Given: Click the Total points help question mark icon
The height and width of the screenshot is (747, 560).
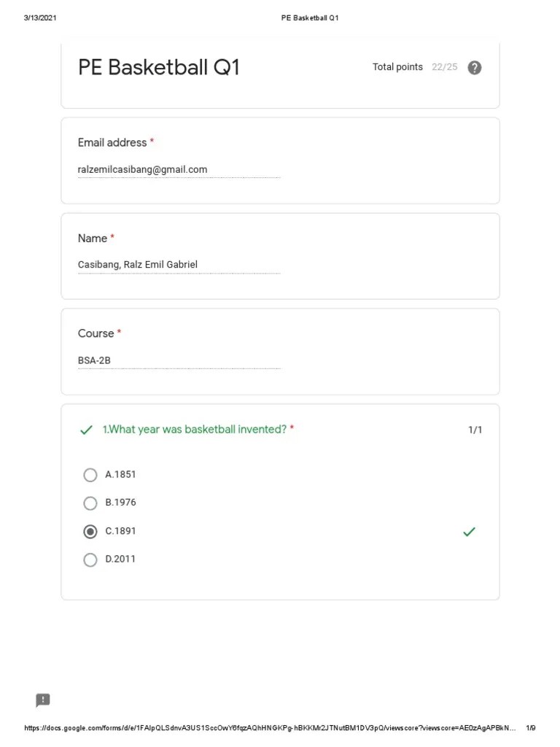Looking at the screenshot, I should coord(474,67).
